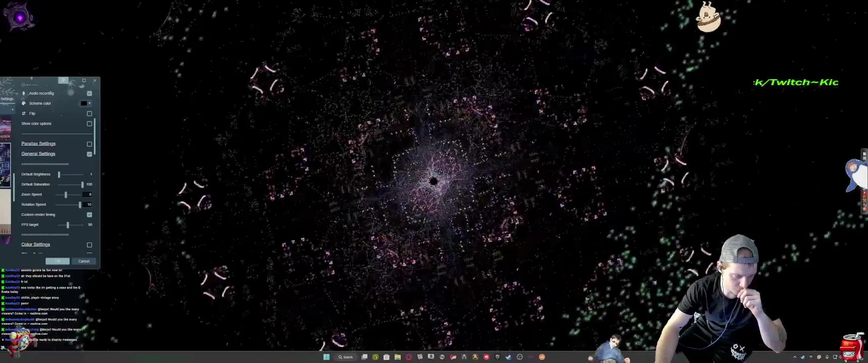Enable Show color options checkbox
Screen dimensions: 868x363
pyautogui.click(x=89, y=124)
